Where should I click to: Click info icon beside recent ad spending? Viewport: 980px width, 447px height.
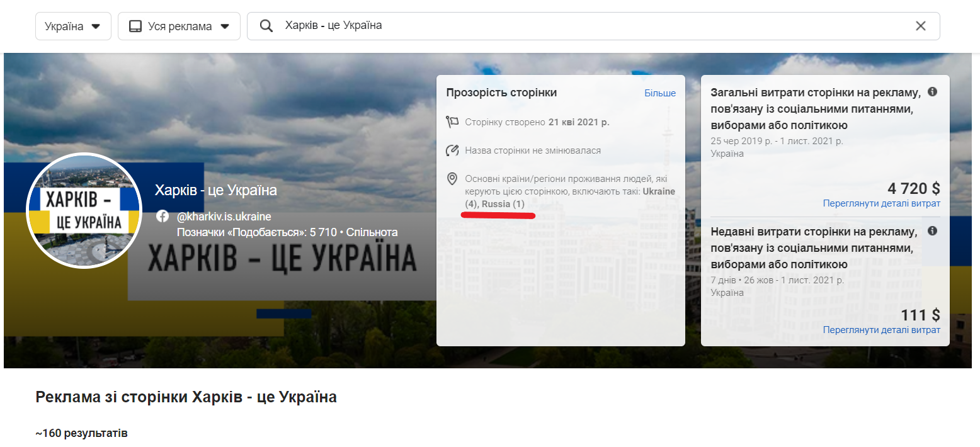click(932, 231)
